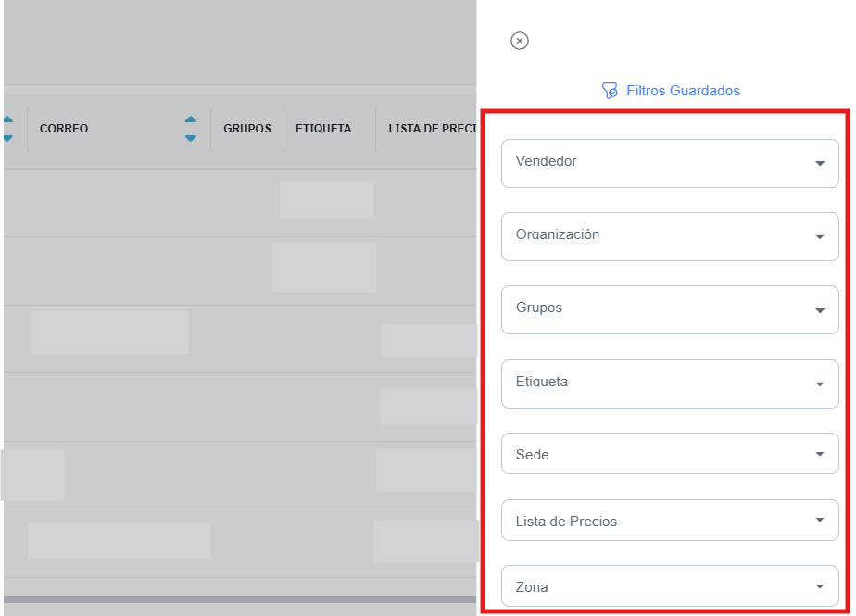Open the Filtros Guardados link
The width and height of the screenshot is (856, 616).
click(683, 91)
